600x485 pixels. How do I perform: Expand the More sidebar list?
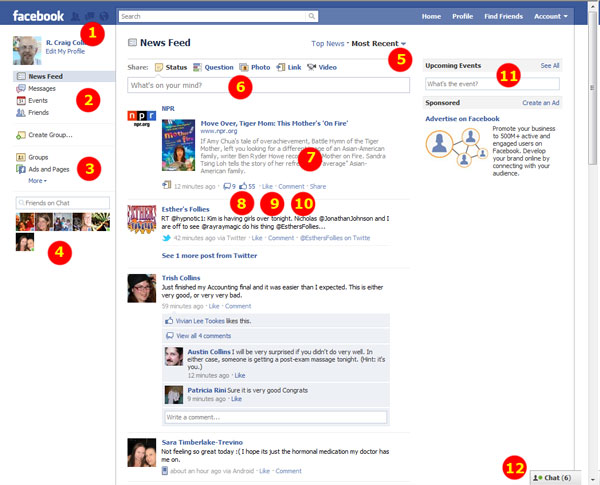click(37, 181)
